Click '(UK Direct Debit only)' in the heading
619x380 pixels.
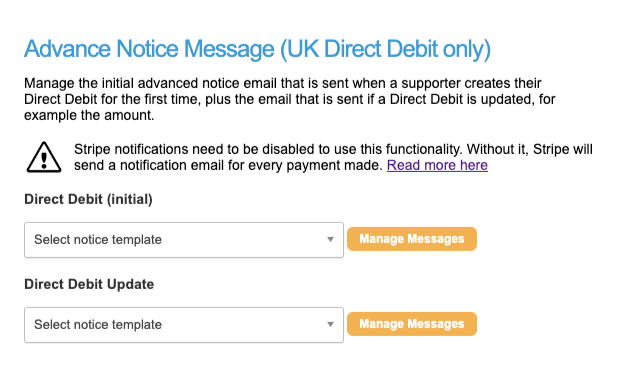tap(385, 50)
